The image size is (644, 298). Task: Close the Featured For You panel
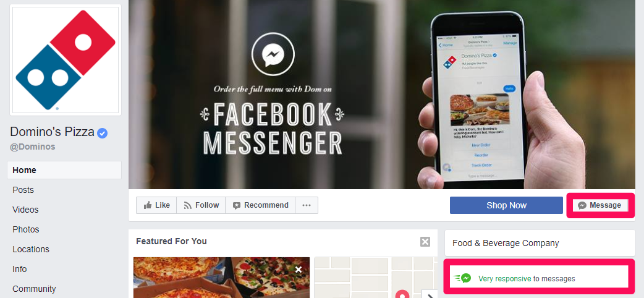425,242
